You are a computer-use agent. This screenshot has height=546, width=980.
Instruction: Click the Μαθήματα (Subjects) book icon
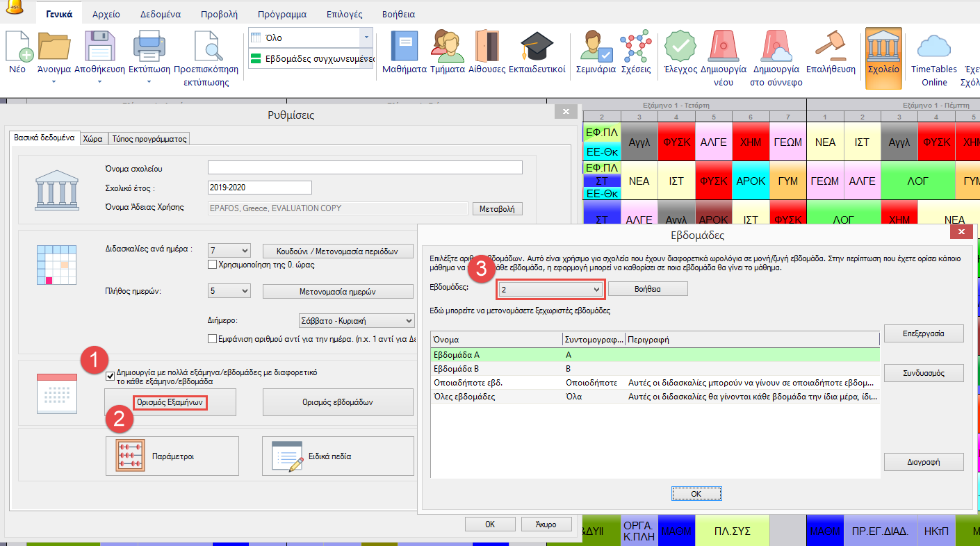point(405,47)
